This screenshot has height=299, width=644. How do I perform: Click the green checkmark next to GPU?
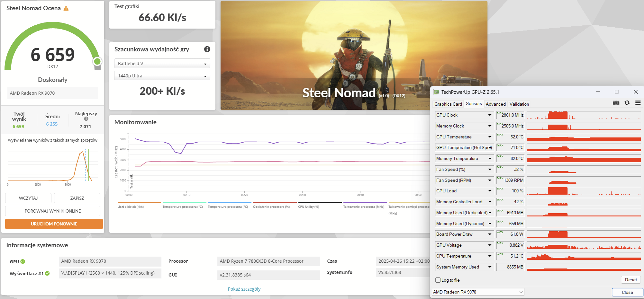point(23,261)
